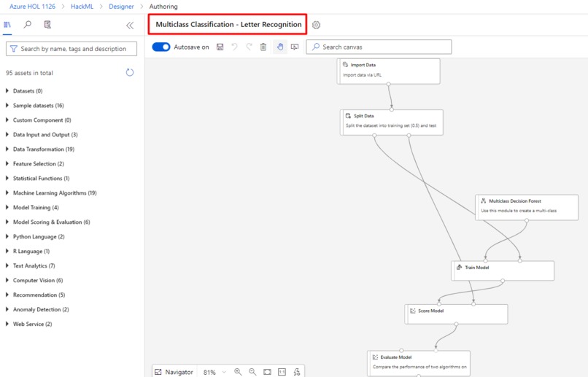Click the auto-layout icon
This screenshot has width=588, height=377.
coord(297,372)
